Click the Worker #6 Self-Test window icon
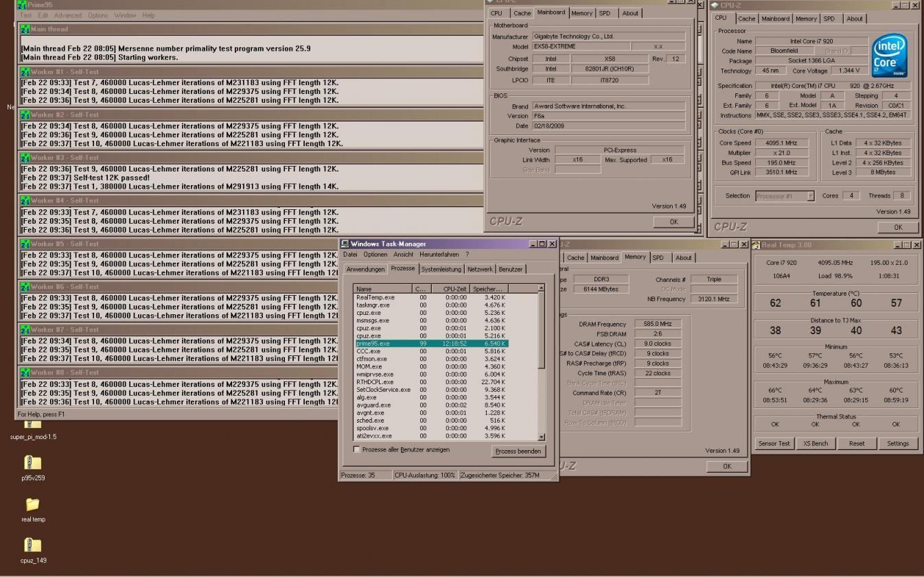Viewport: 924px width, 577px height. click(x=25, y=286)
